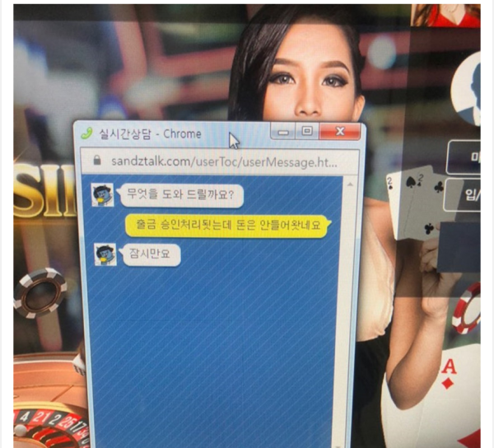The height and width of the screenshot is (448, 494).
Task: Click the yellow 출금 승인처리 message bubble
Action: 226,225
